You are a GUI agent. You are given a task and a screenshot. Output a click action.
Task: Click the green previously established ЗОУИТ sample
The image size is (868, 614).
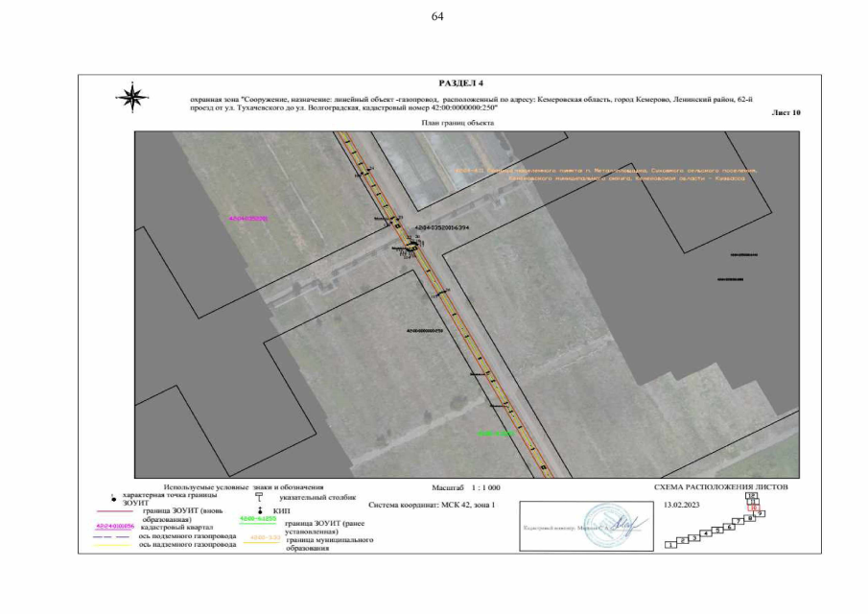257,519
